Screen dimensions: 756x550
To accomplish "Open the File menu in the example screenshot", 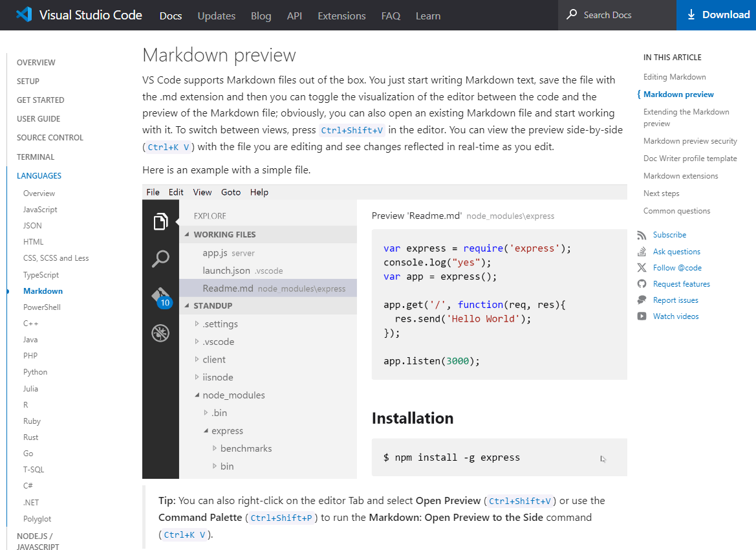I will (x=153, y=192).
